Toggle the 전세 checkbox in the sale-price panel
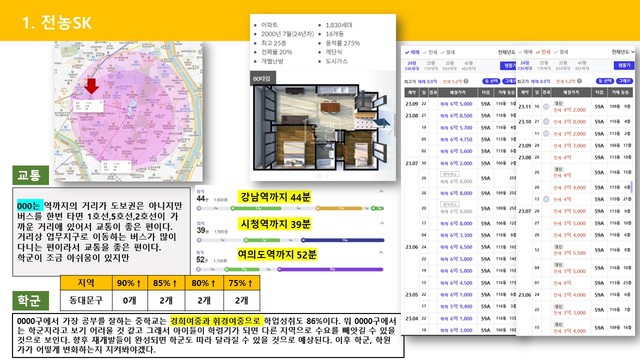 pos(430,52)
